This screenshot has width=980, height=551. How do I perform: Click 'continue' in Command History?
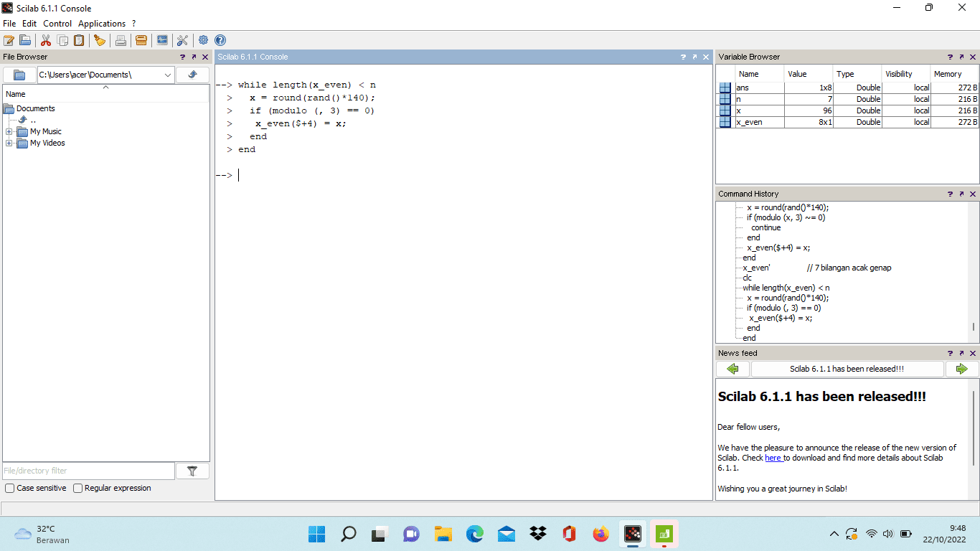click(766, 227)
